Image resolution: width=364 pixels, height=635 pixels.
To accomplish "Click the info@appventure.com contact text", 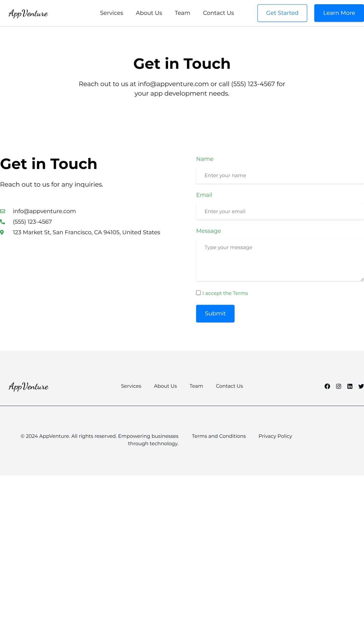I will [44, 211].
